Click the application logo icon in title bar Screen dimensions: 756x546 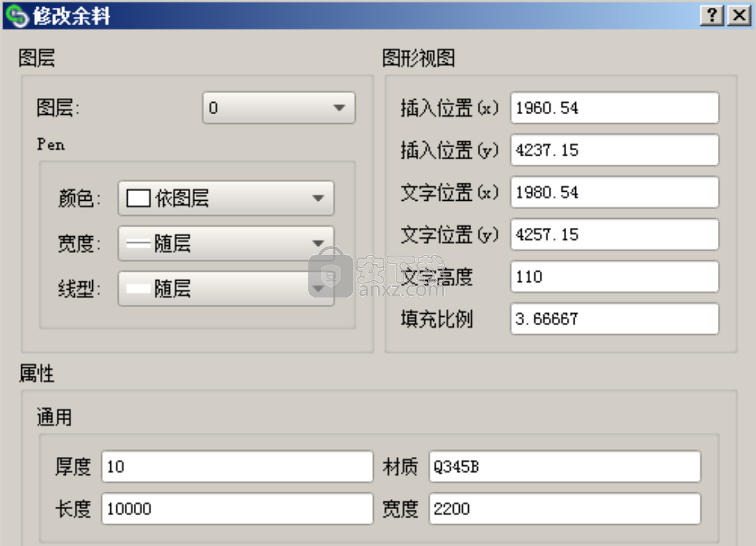tap(17, 16)
